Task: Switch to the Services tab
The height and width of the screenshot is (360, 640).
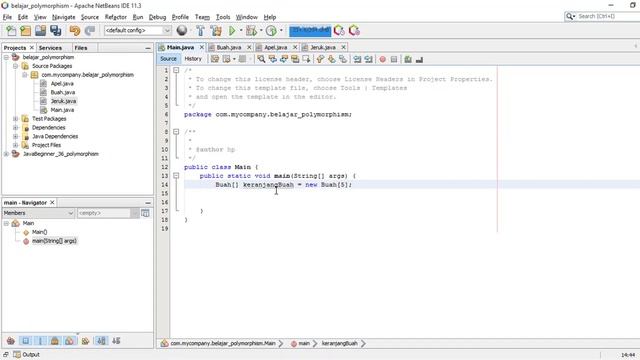Action: [x=50, y=48]
